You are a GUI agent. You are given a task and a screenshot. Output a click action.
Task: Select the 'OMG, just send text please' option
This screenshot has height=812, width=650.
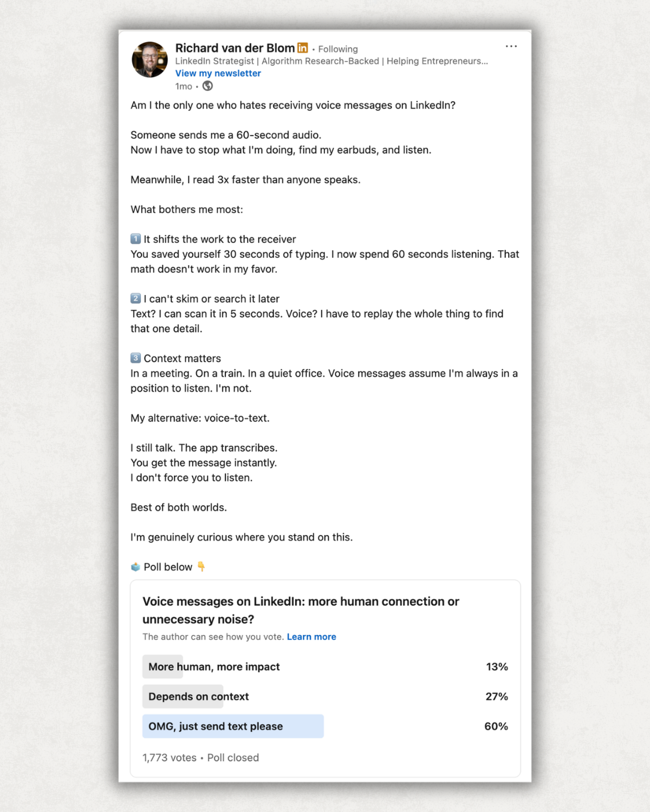[216, 726]
